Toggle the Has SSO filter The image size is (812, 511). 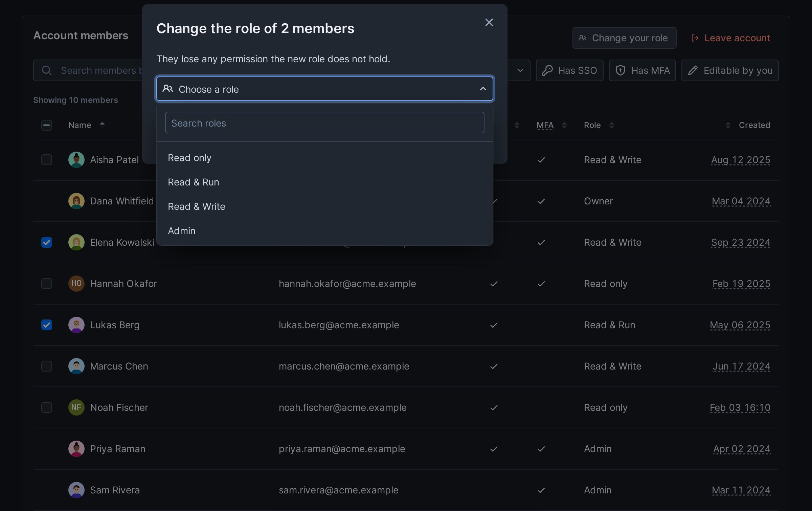[x=569, y=70]
